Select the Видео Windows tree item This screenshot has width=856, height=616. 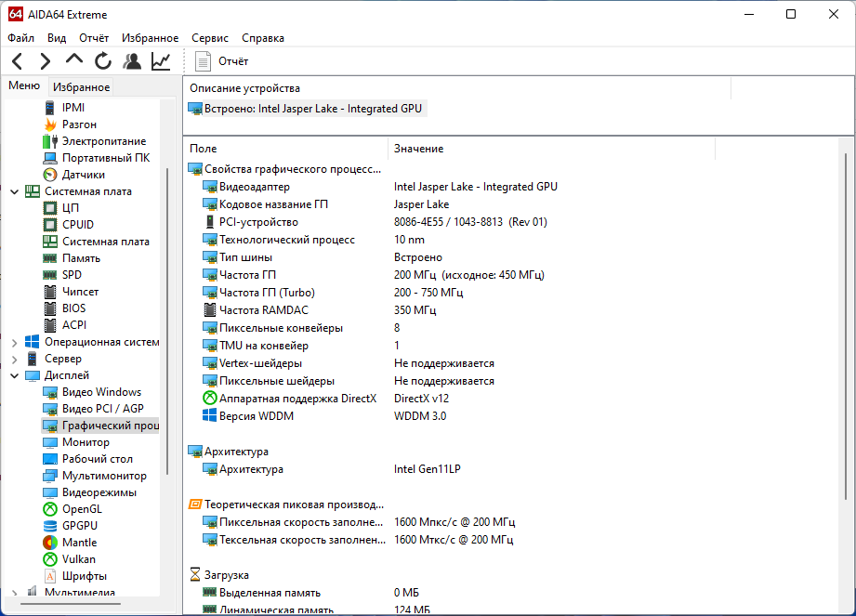pos(92,392)
